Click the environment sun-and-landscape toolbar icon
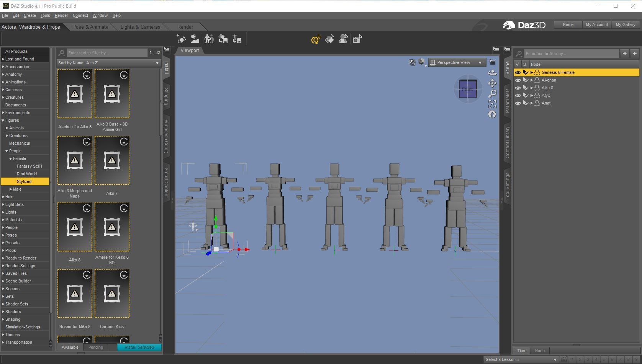The height and width of the screenshot is (364, 642). [x=195, y=39]
